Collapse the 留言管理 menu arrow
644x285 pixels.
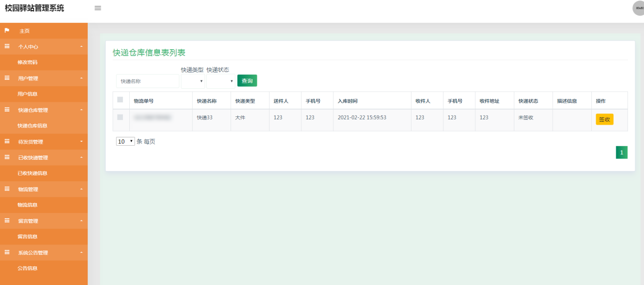pyautogui.click(x=81, y=221)
